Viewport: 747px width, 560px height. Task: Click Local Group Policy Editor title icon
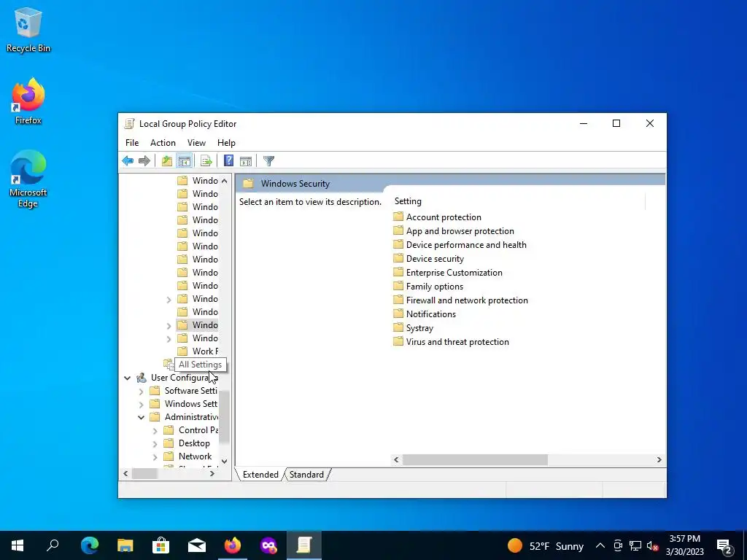click(x=129, y=124)
